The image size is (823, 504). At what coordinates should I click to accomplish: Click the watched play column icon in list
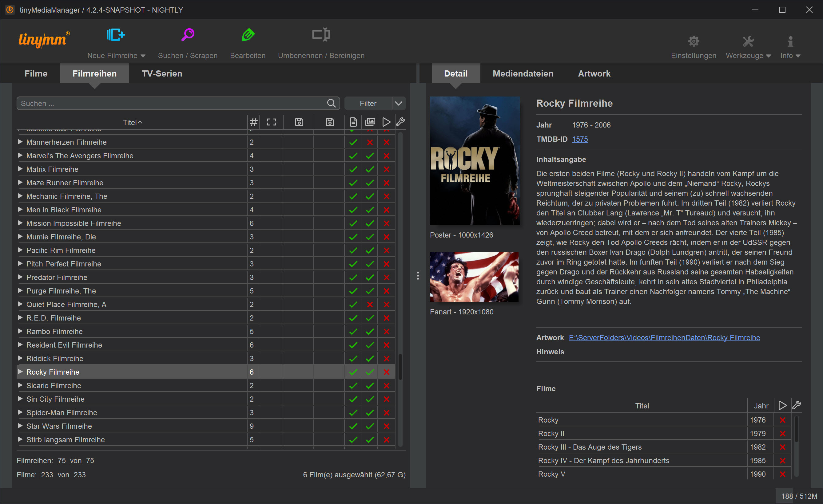click(386, 122)
